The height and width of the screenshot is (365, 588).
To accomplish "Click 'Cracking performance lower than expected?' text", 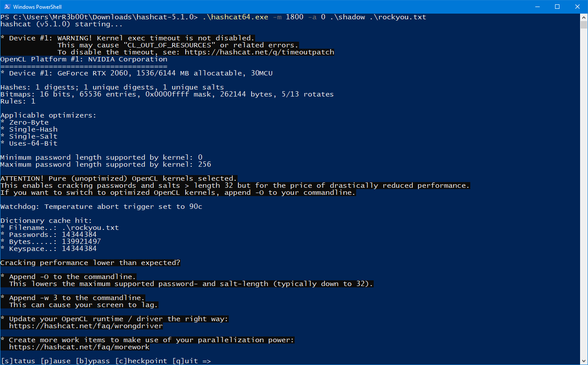I will point(90,263).
